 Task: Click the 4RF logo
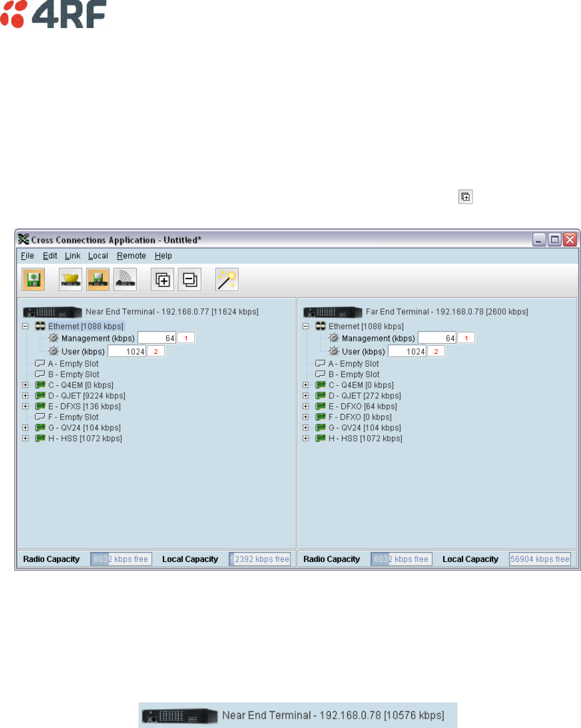click(x=54, y=14)
